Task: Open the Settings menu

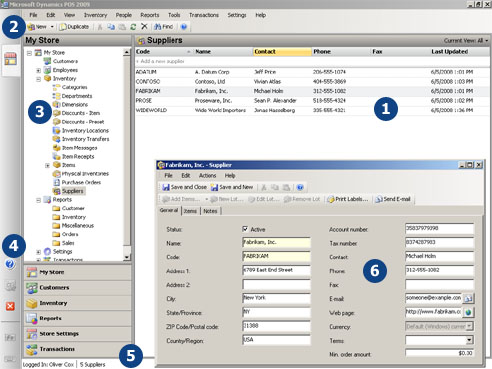Action: (x=237, y=15)
